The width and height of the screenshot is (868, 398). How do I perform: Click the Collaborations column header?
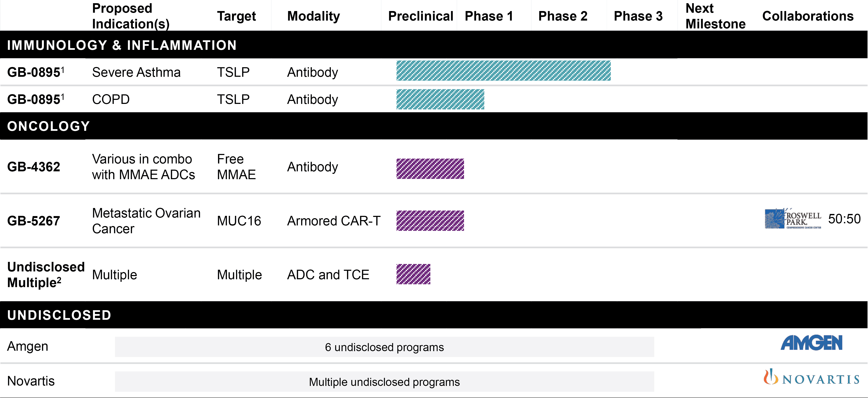tap(807, 16)
